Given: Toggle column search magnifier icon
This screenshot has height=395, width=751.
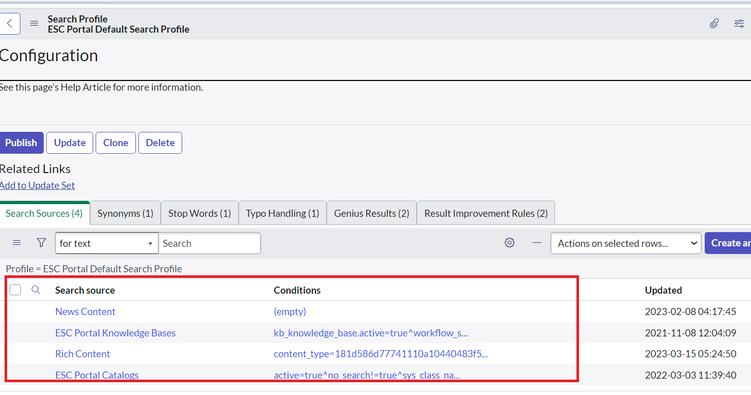Looking at the screenshot, I should point(36,290).
